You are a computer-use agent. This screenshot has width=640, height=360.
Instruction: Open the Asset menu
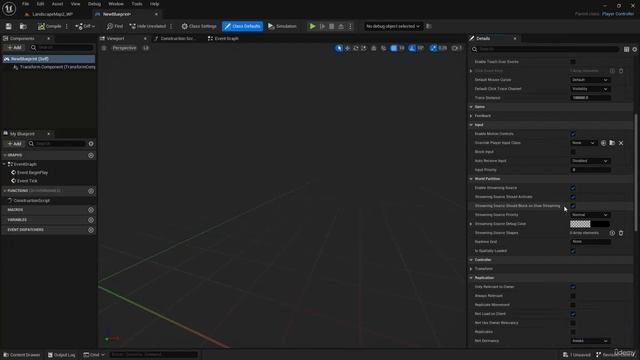click(x=57, y=4)
